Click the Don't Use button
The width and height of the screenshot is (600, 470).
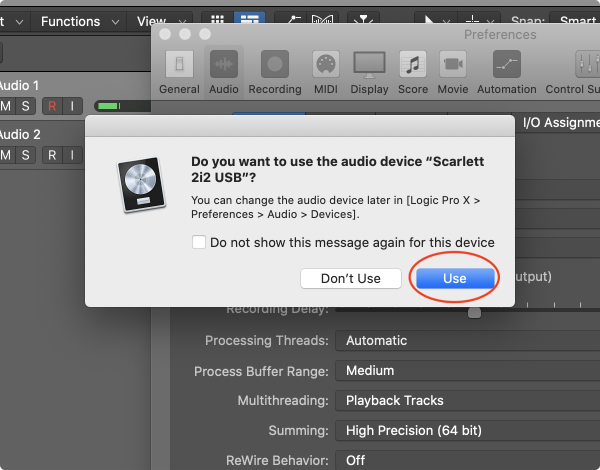pos(351,278)
